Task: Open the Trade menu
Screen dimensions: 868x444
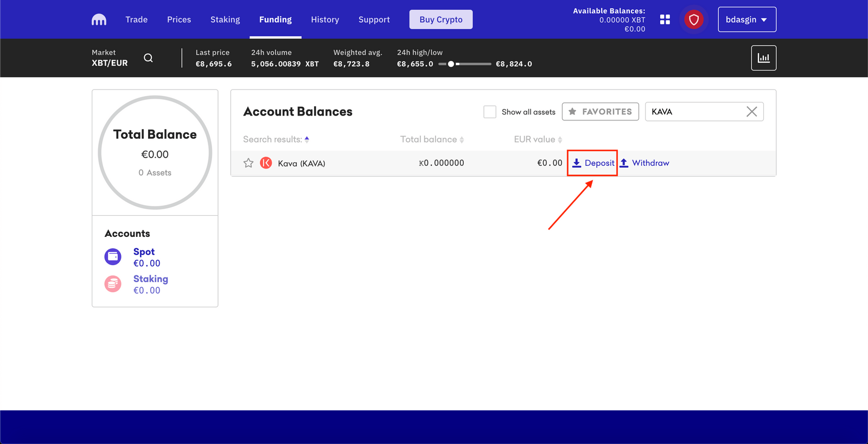Action: coord(137,20)
